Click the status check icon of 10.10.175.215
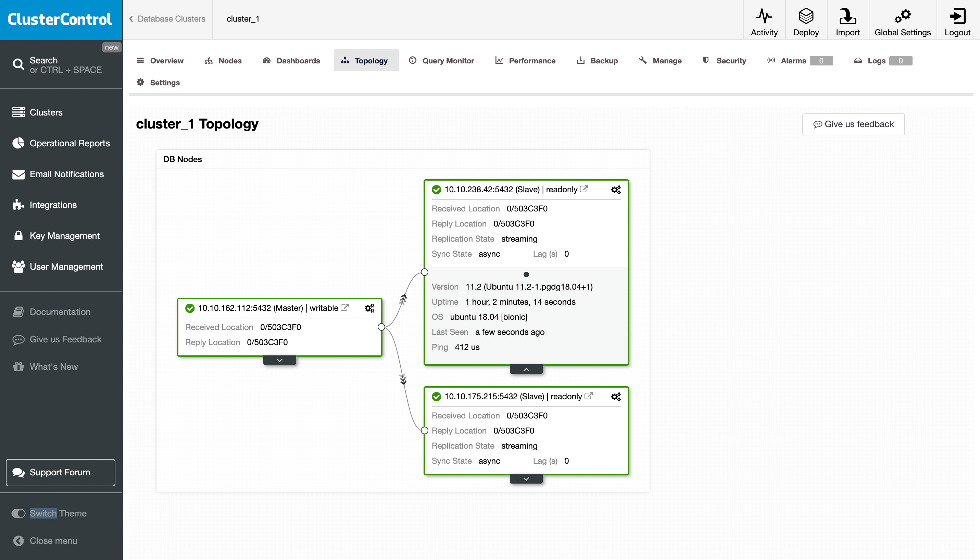 [436, 397]
